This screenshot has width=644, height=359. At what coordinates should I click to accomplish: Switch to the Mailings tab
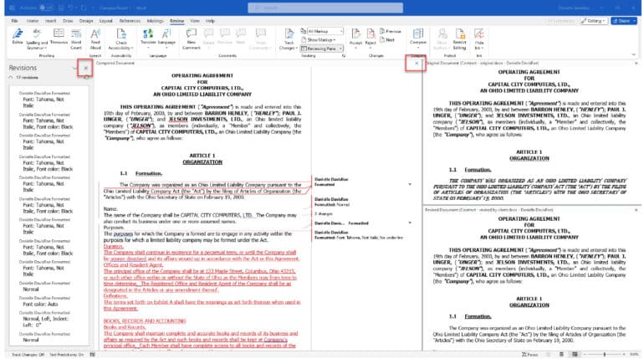coord(155,21)
